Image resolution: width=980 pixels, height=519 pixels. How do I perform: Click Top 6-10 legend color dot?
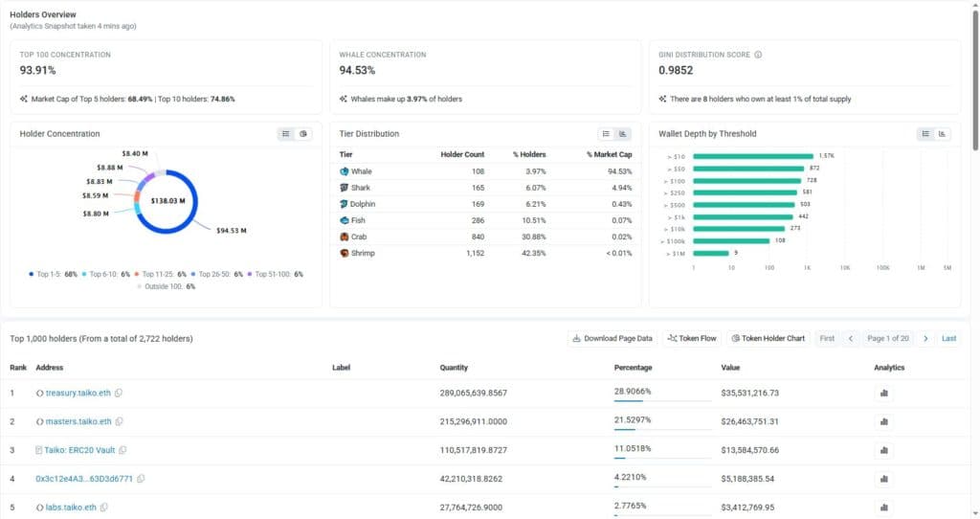pyautogui.click(x=84, y=274)
